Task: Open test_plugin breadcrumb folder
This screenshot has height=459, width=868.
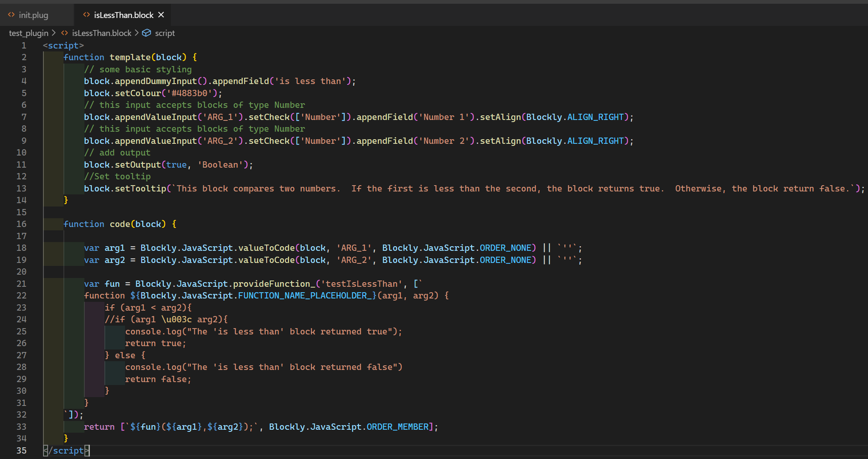Action: click(x=28, y=33)
